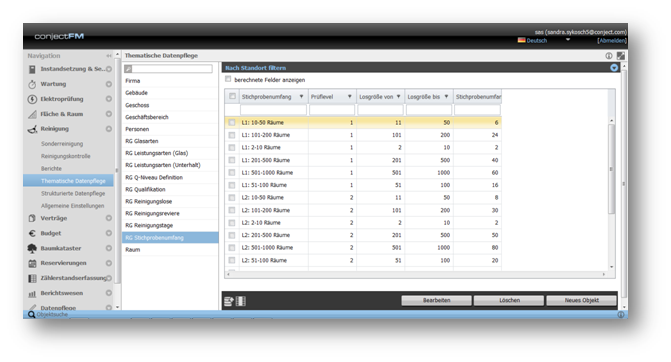The image size is (671, 362).
Task: Check the box for L1: 10-50 Räume
Action: [x=232, y=122]
